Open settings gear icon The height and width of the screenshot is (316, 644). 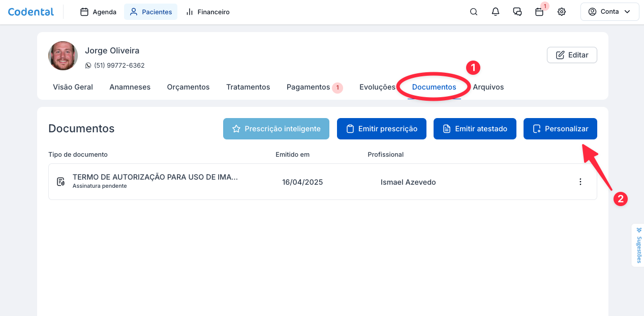(x=562, y=12)
